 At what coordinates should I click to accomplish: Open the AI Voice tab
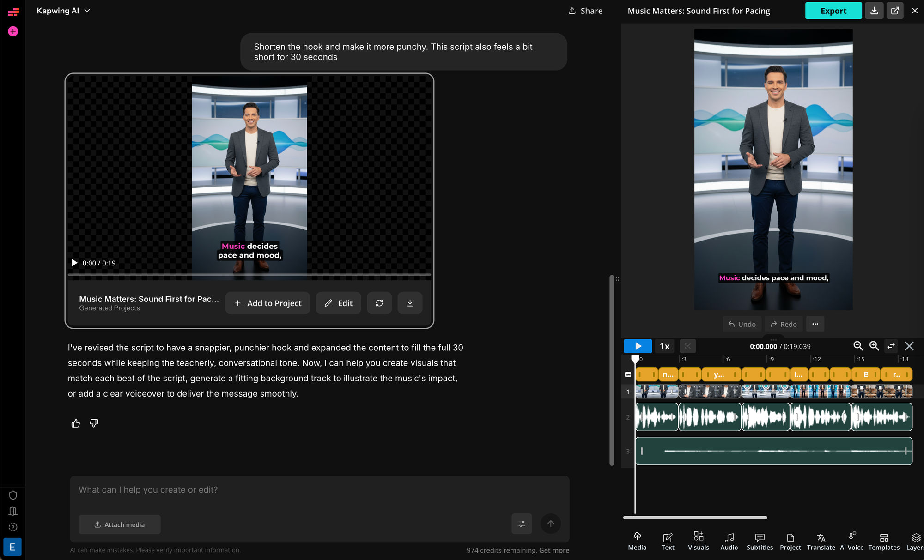pyautogui.click(x=851, y=541)
